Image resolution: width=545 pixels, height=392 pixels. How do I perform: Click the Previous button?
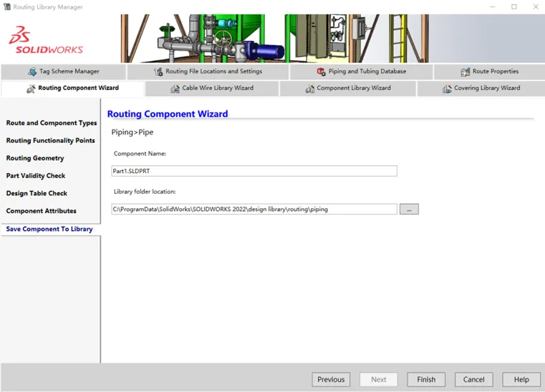tap(331, 380)
